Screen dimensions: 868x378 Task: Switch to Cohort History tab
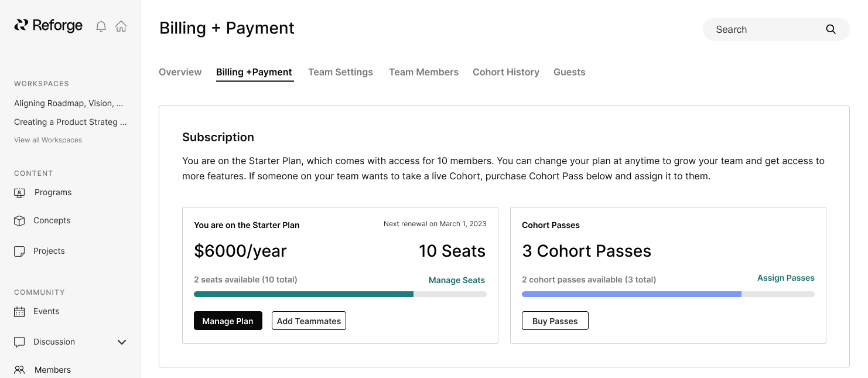coord(506,72)
